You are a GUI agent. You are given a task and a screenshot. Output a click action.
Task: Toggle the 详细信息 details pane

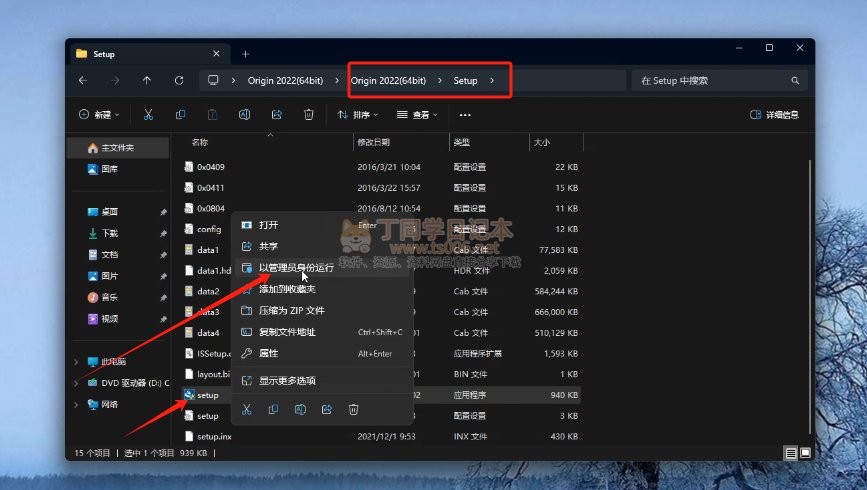774,115
